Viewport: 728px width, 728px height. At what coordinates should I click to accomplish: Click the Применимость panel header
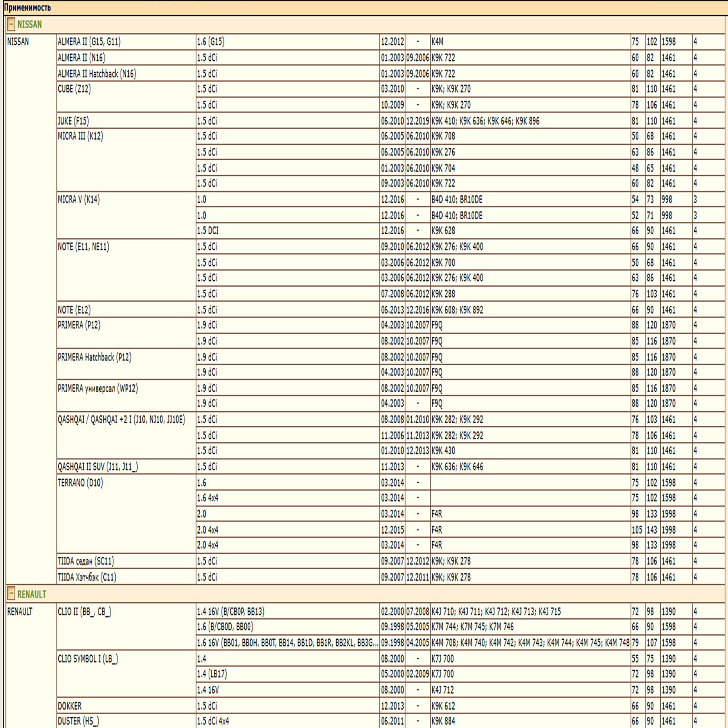click(27, 8)
